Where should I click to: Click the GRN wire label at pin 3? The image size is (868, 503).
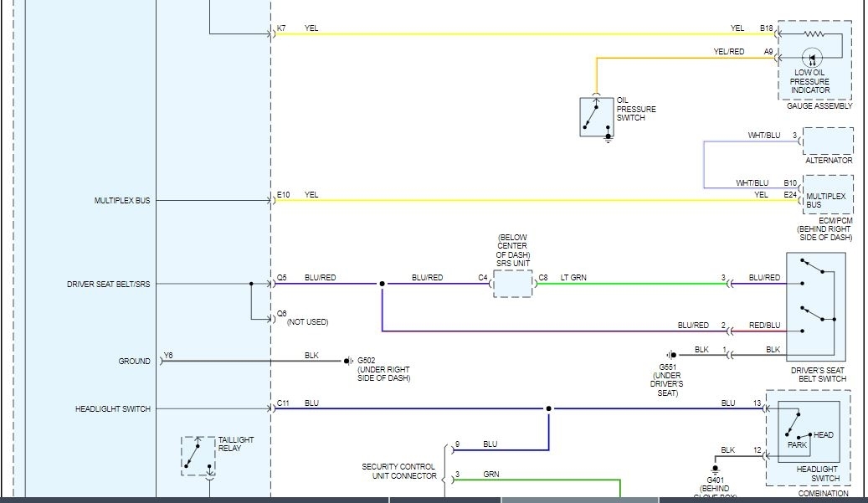pos(491,475)
